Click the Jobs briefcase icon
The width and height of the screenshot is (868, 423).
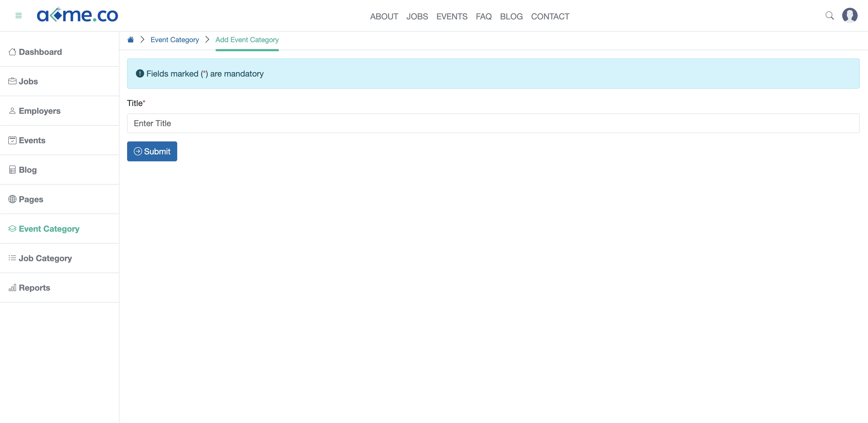point(12,81)
